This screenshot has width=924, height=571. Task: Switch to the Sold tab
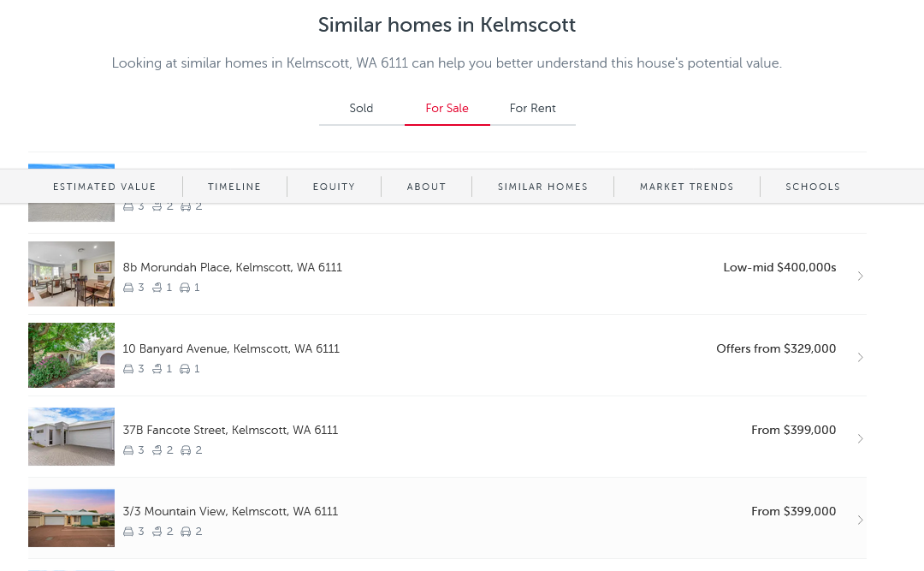(x=361, y=109)
